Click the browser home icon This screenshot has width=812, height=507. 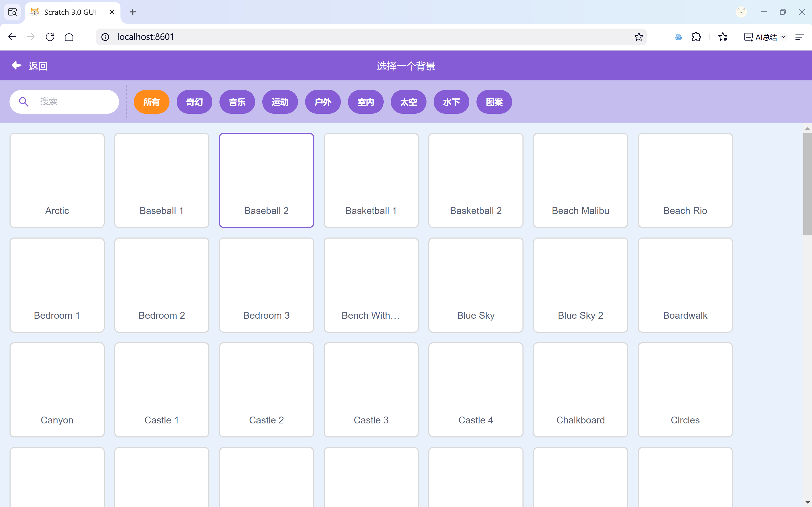tap(69, 37)
